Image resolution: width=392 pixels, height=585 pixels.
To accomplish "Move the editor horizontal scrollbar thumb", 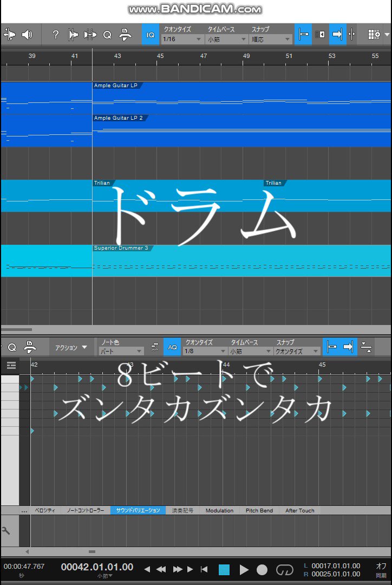I will [x=92, y=551].
